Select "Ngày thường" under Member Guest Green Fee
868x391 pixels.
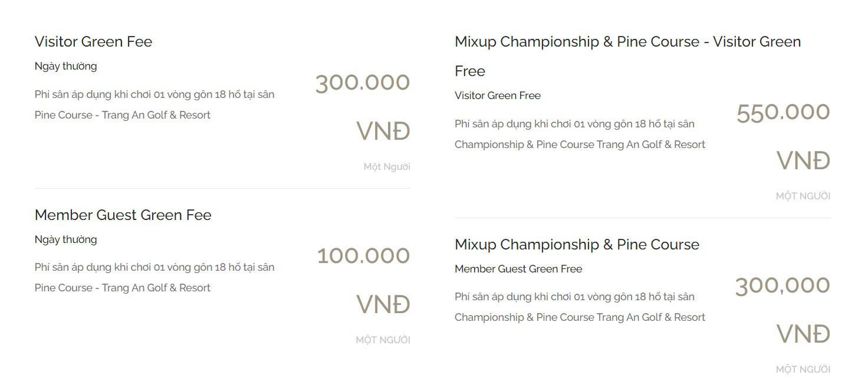pyautogui.click(x=65, y=239)
